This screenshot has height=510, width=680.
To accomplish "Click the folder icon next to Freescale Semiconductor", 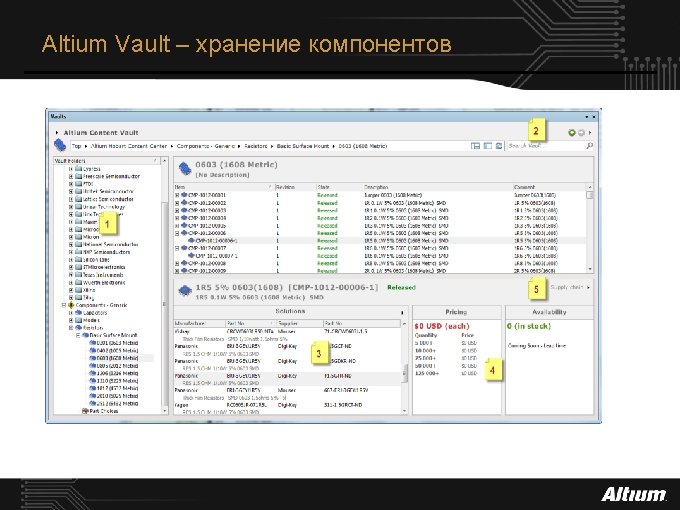I will click(78, 177).
